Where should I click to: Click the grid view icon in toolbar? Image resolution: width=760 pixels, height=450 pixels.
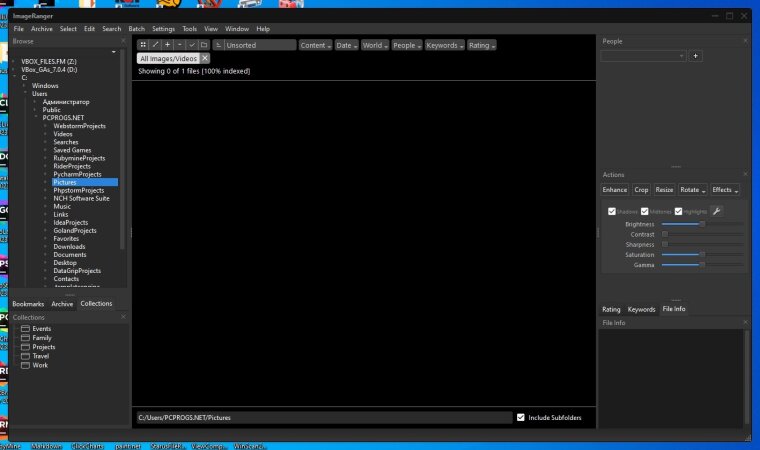click(143, 45)
